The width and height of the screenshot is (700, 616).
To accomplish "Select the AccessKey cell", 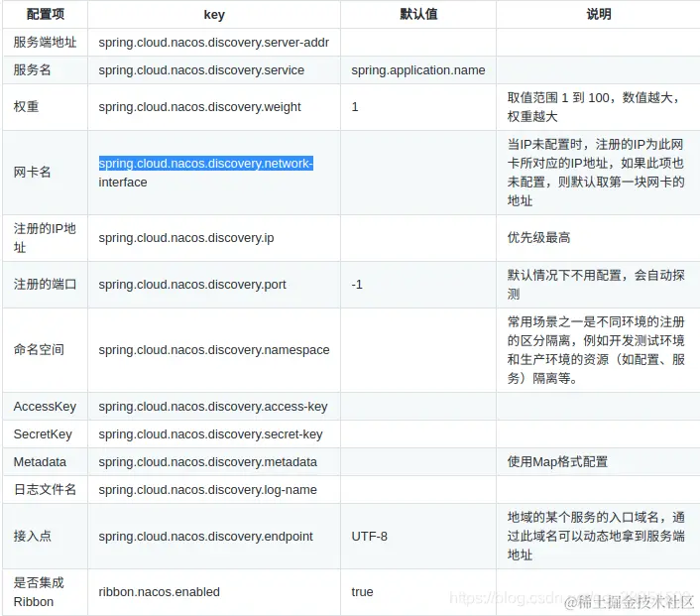I will (45, 406).
